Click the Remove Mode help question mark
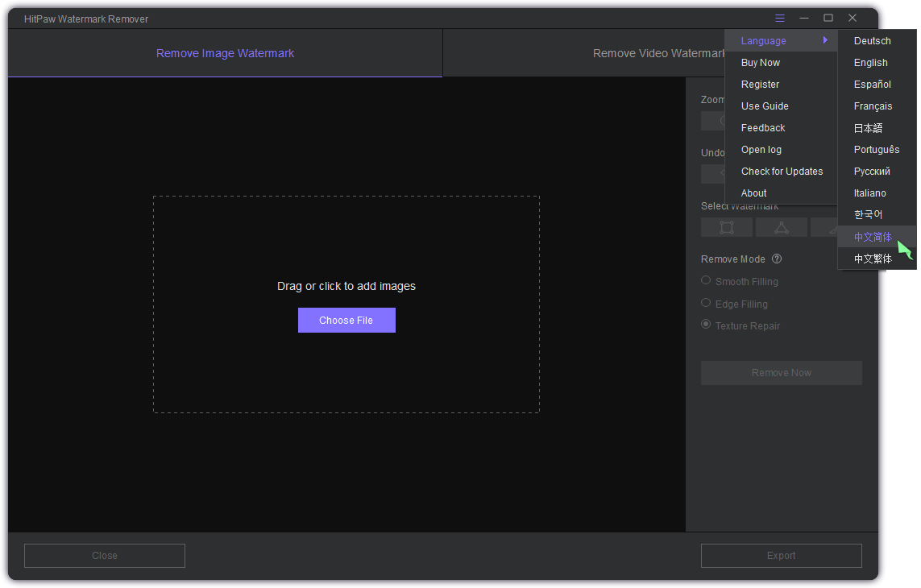921x588 pixels. [x=777, y=259]
